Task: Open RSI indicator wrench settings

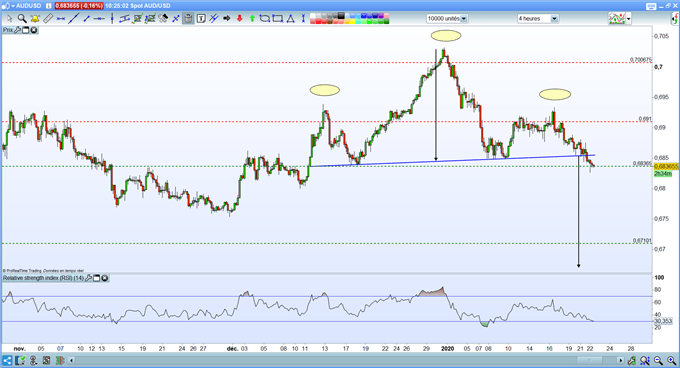Action: 88,278
